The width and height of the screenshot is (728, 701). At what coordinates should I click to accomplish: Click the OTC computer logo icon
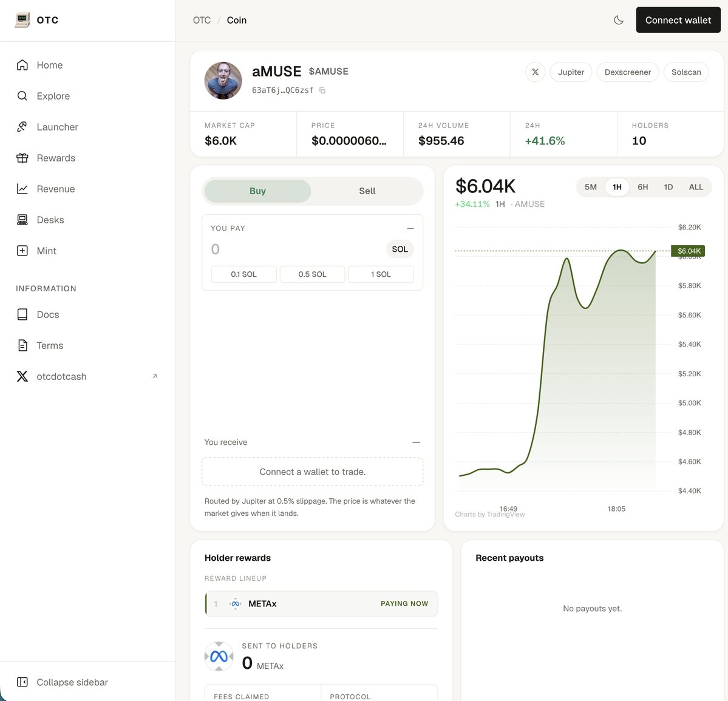[x=22, y=20]
